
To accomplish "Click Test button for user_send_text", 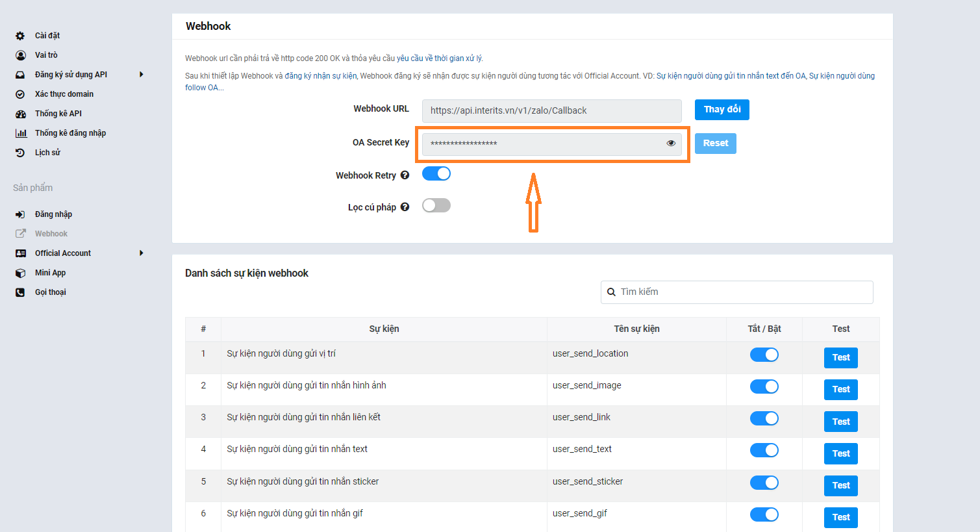I will point(840,453).
